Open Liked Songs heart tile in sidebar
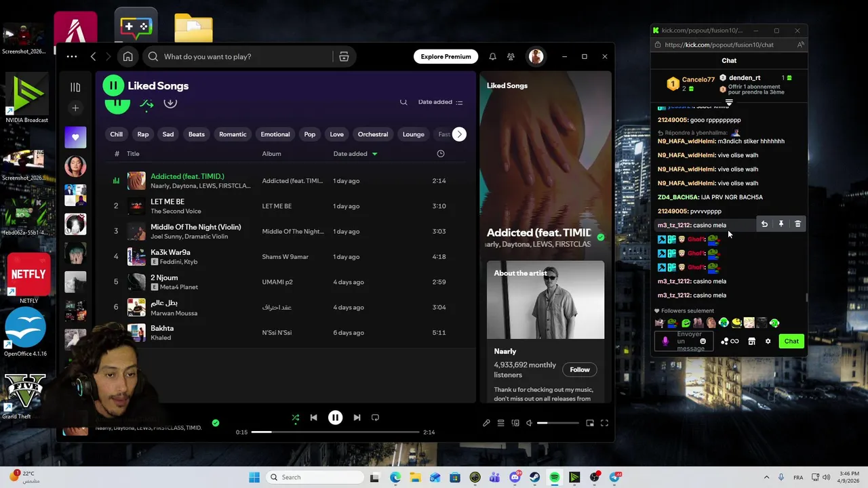Viewport: 868px width, 488px height. click(x=75, y=137)
